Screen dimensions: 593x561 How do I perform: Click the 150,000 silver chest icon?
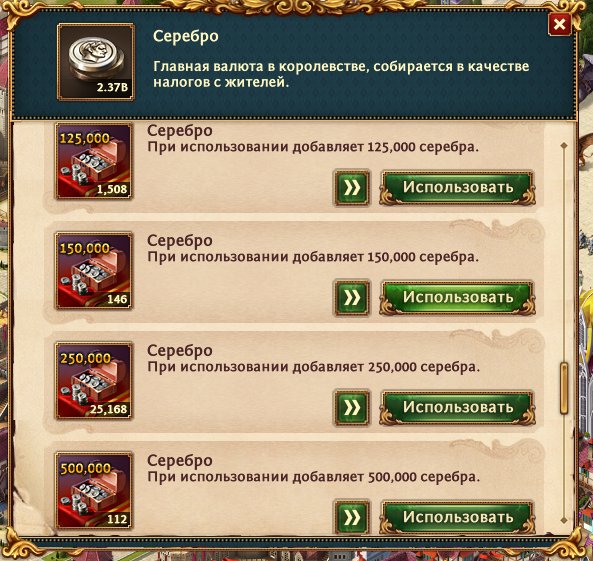tap(94, 271)
